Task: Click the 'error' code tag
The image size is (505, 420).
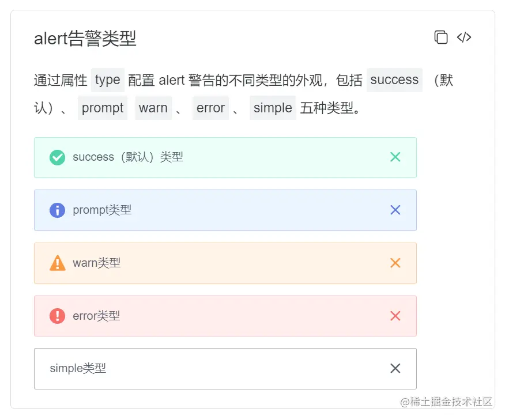Action: click(x=210, y=108)
